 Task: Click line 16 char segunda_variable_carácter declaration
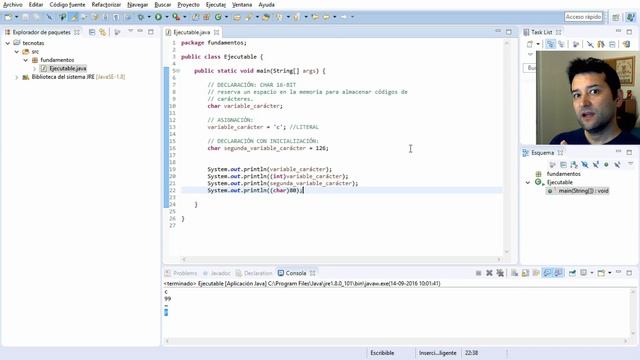coord(268,148)
